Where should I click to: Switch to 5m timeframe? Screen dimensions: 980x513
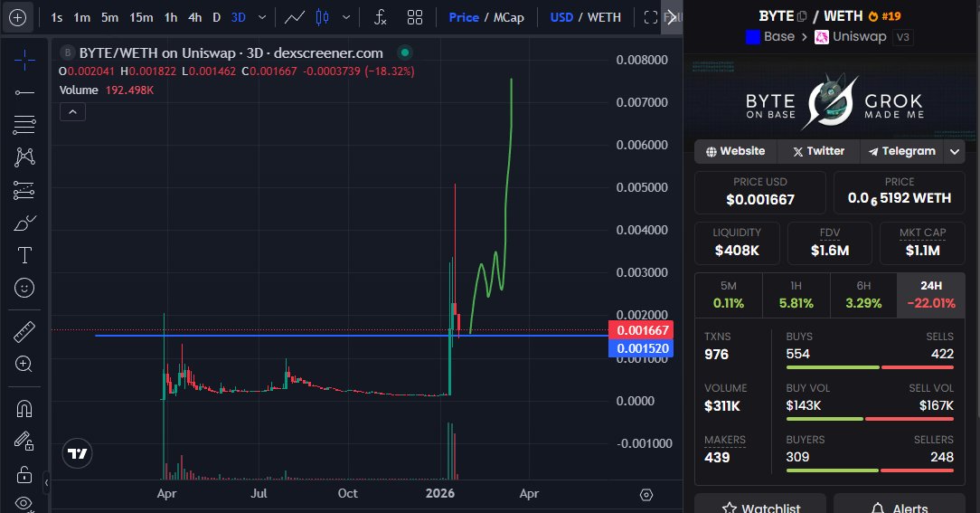110,17
